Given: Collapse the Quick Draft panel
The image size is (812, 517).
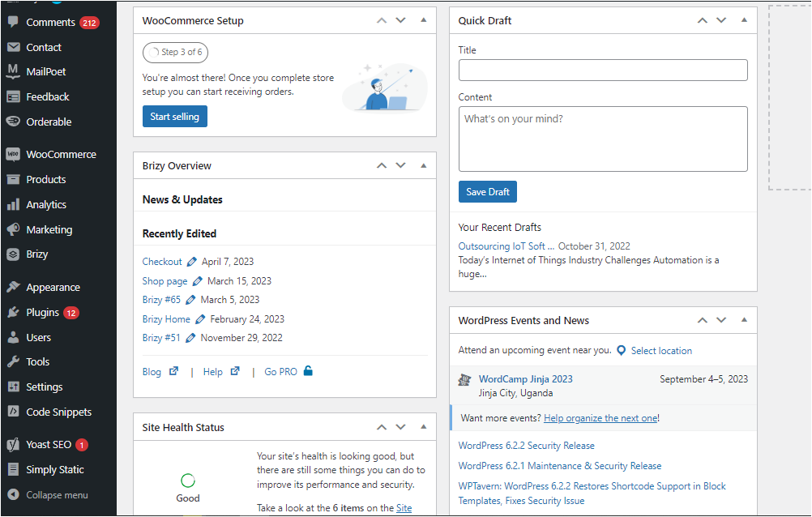Looking at the screenshot, I should click(744, 20).
